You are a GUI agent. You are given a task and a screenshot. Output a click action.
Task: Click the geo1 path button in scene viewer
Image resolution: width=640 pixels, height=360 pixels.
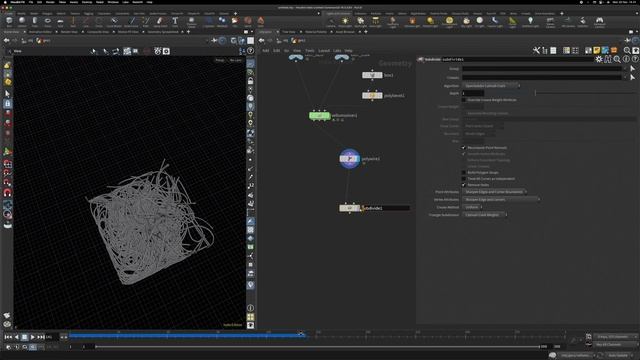pos(44,40)
